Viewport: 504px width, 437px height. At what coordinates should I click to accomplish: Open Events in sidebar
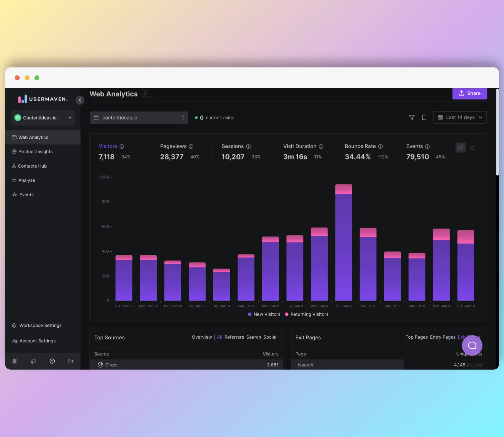coord(43,195)
